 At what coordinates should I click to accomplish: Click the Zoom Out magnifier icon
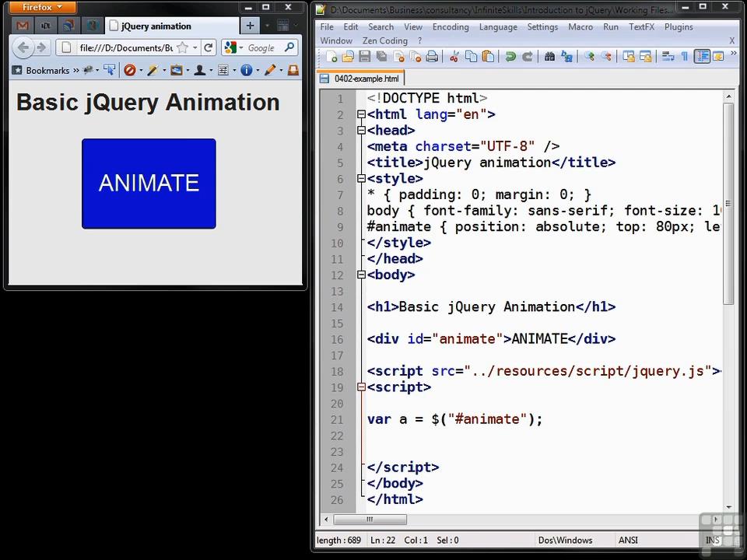606,57
